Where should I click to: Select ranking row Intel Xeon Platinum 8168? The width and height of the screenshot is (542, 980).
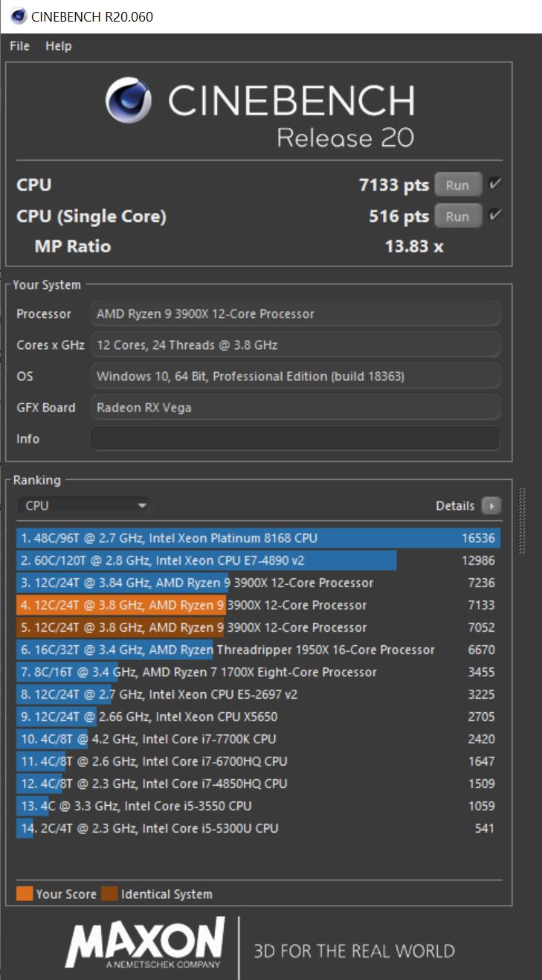coord(258,538)
